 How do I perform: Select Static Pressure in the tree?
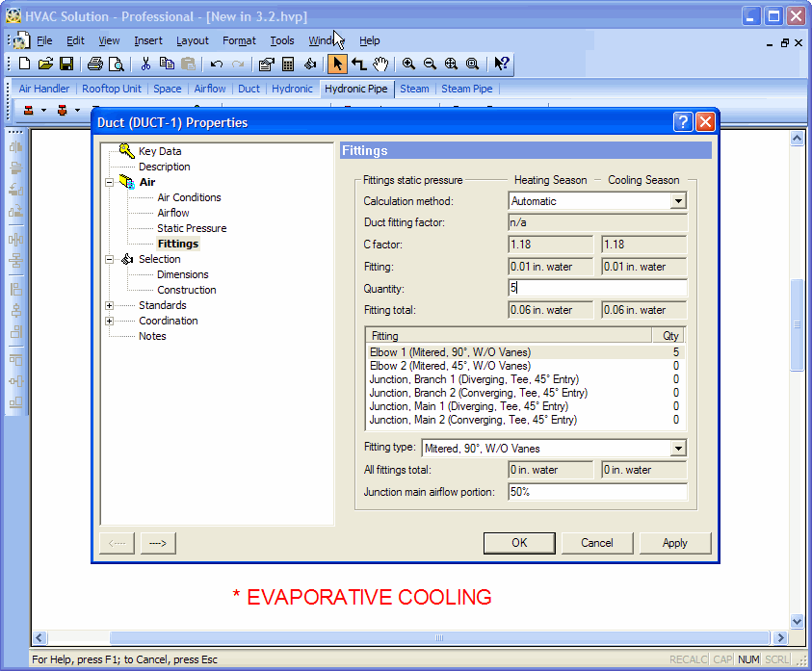192,228
